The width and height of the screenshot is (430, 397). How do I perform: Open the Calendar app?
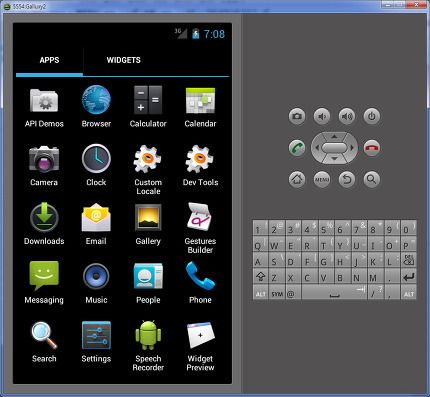200,107
